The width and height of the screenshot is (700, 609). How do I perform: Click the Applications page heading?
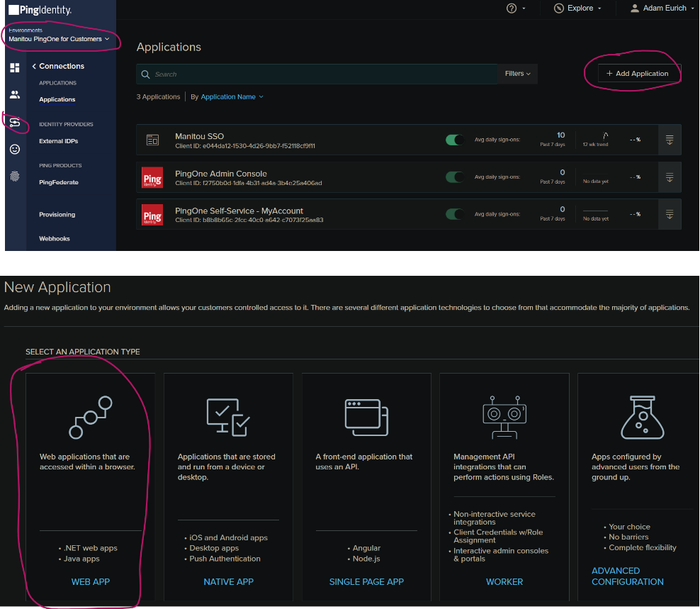coord(169,47)
